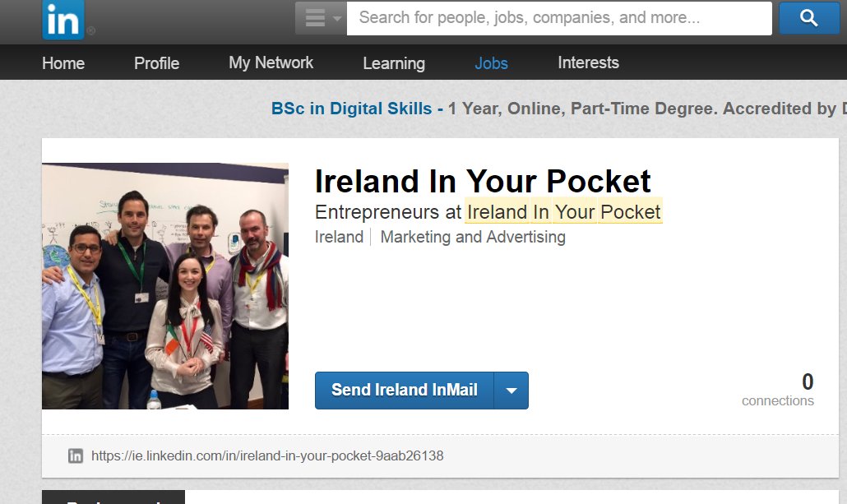The height and width of the screenshot is (504, 847).
Task: Open the Profile navigation item
Action: [x=156, y=62]
